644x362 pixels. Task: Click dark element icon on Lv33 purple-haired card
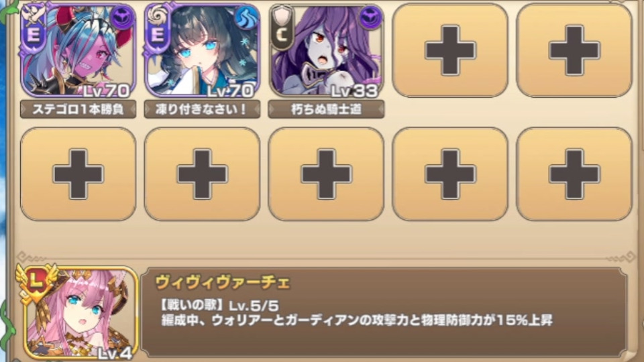(x=370, y=18)
